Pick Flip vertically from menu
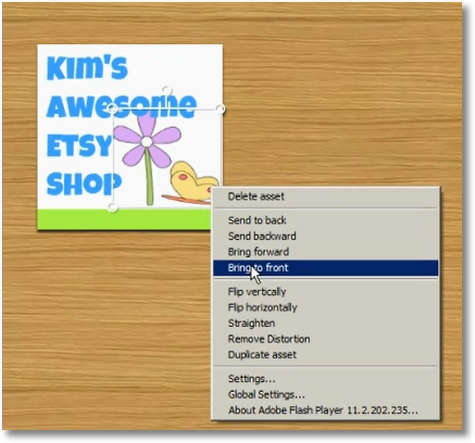 325,292
